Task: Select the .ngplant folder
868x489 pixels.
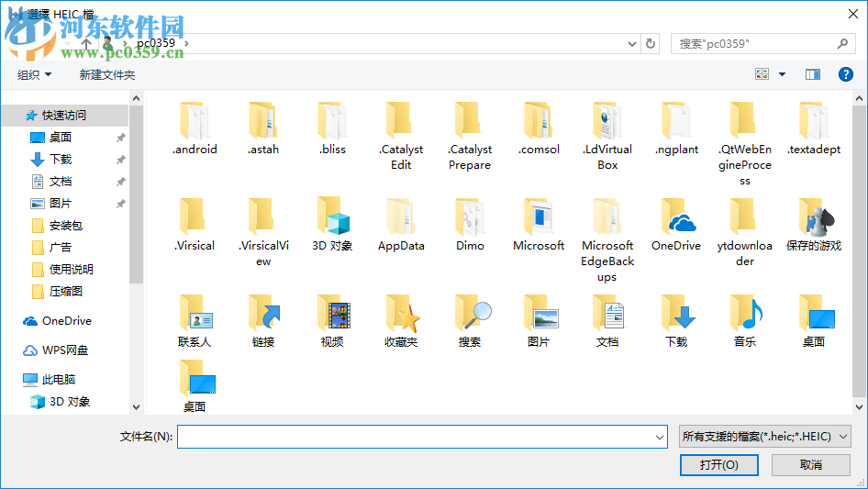Action: 676,128
